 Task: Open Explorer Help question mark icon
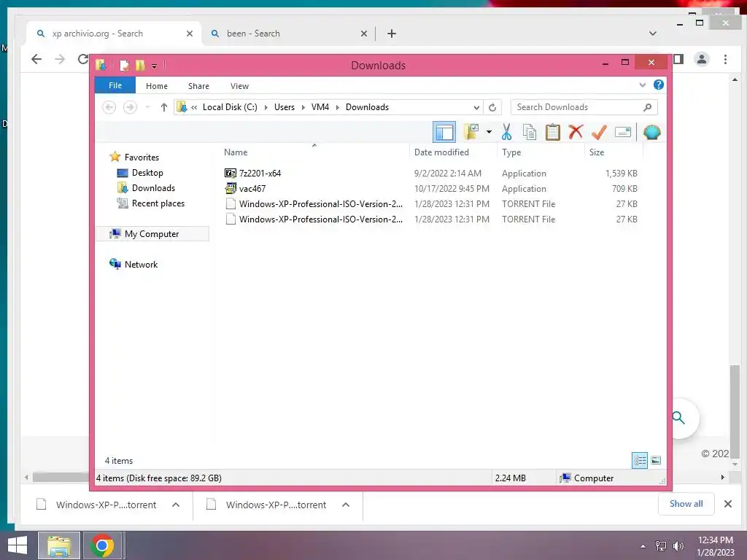[659, 85]
